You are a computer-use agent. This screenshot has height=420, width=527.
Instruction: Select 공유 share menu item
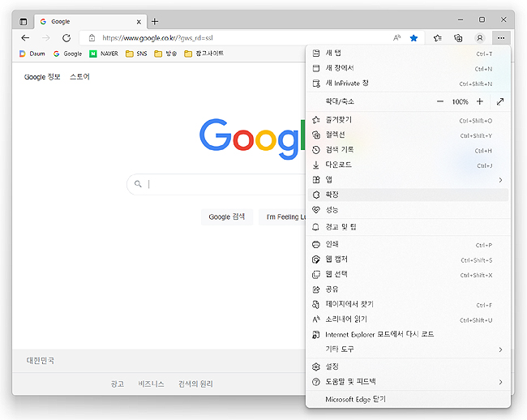pyautogui.click(x=408, y=289)
